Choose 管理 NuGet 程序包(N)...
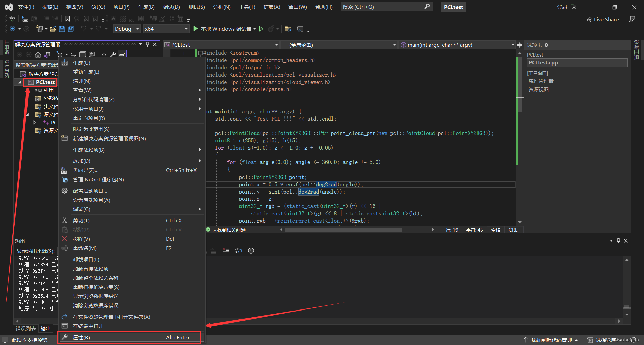This screenshot has height=345, width=644. click(131, 180)
